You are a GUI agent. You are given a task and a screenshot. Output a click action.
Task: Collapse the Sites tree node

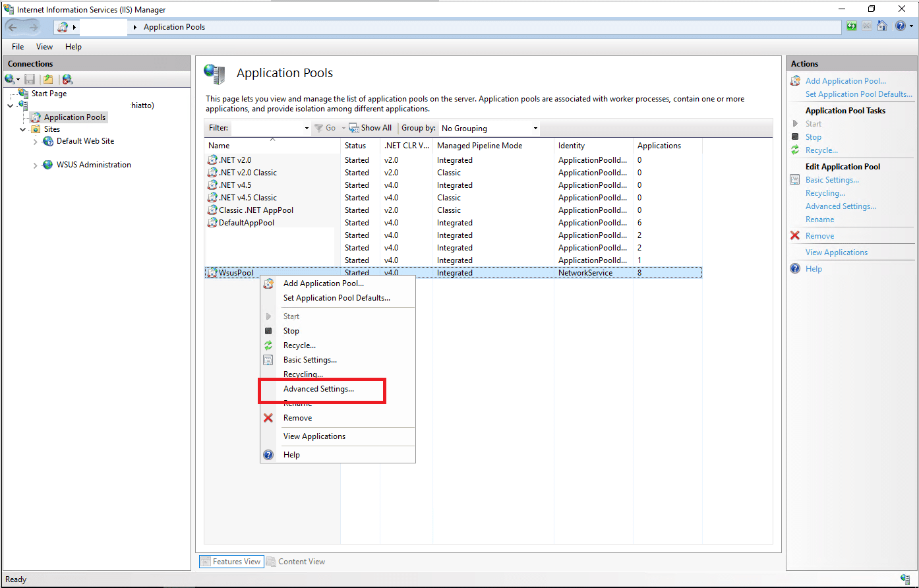tap(23, 129)
